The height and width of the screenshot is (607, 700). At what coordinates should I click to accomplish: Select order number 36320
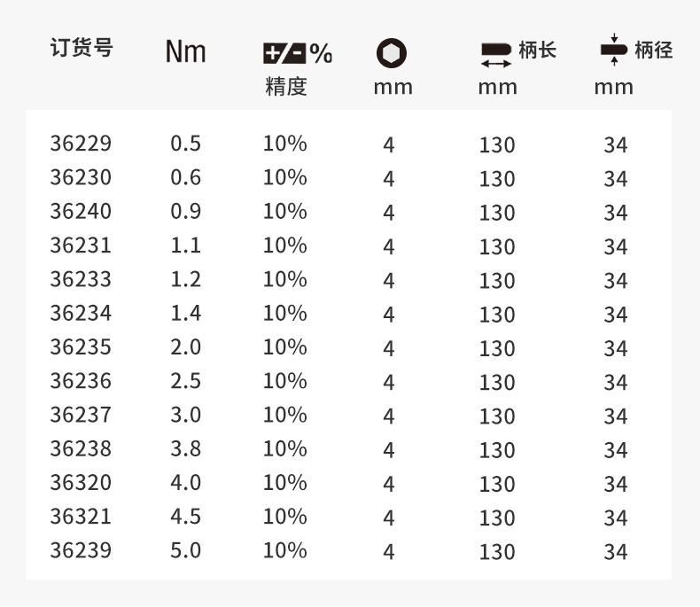pyautogui.click(x=82, y=483)
